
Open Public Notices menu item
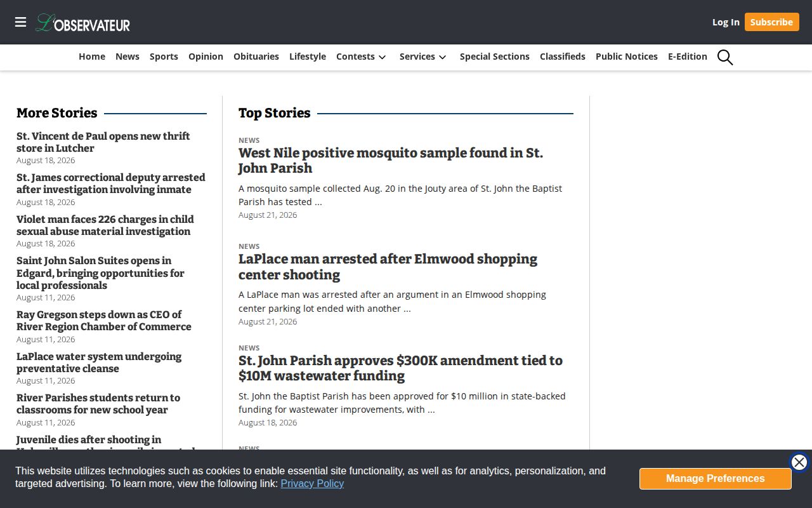[x=627, y=57]
